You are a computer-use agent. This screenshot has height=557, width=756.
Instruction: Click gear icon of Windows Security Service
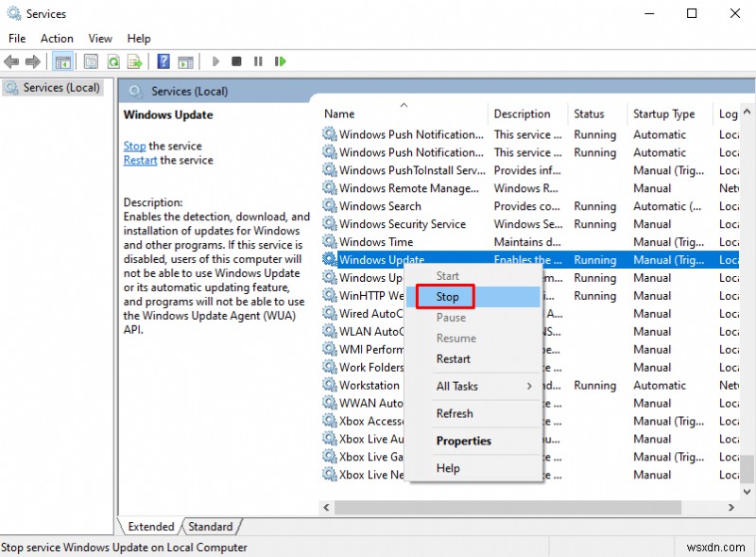click(329, 224)
